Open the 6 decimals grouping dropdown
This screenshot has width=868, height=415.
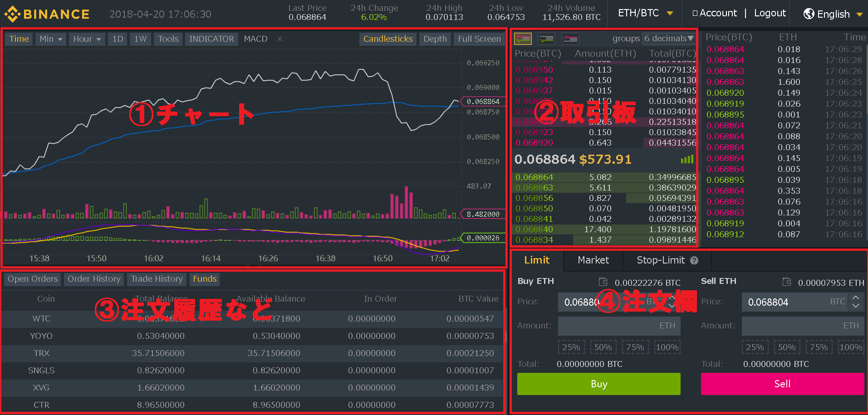pyautogui.click(x=669, y=39)
